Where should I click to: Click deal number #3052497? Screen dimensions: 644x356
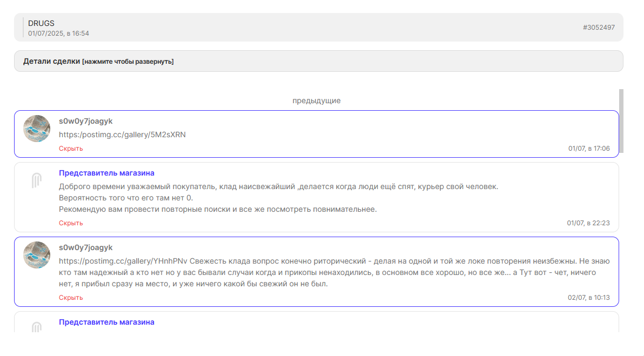coord(599,28)
